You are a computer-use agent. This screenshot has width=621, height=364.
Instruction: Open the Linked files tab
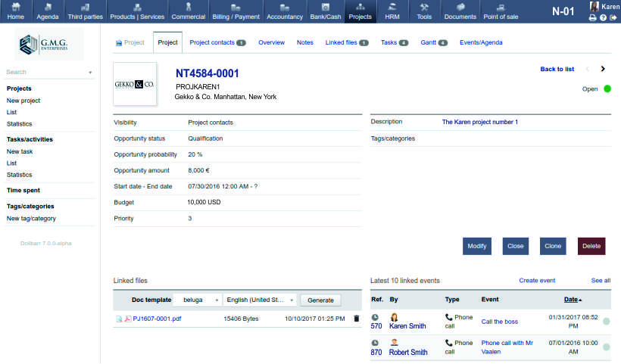346,42
